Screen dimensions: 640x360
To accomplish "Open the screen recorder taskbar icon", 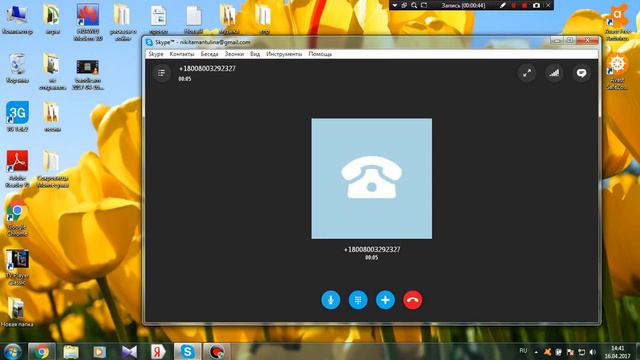I will [216, 351].
